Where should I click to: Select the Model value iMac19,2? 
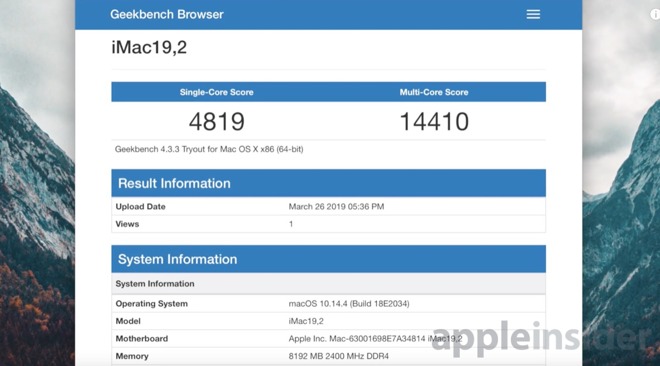[x=306, y=321]
